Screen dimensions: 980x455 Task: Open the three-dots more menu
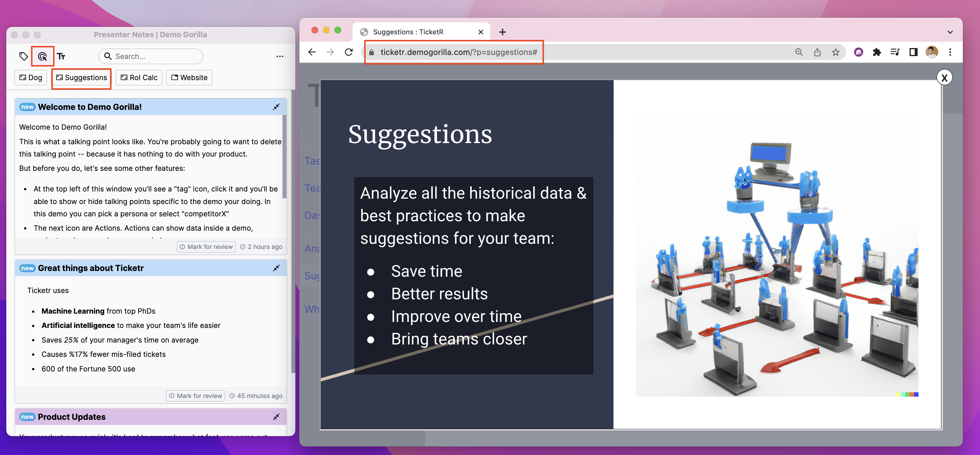[x=280, y=56]
